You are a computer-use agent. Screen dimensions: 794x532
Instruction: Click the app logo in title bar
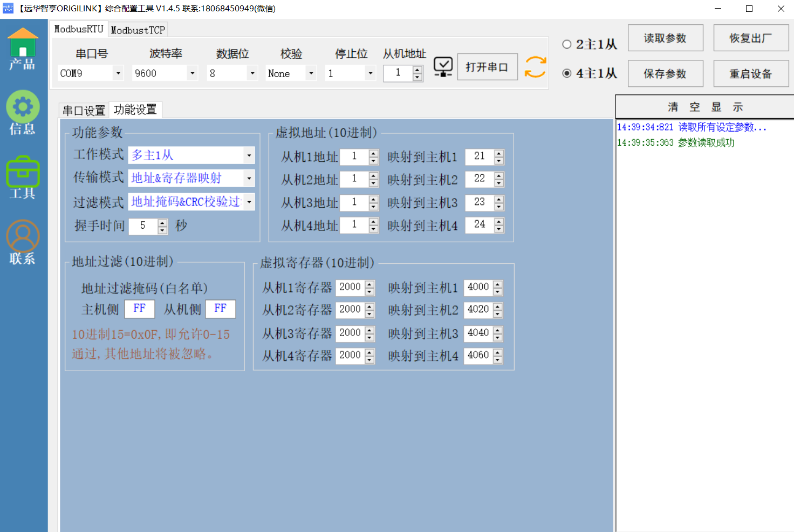tap(8, 9)
